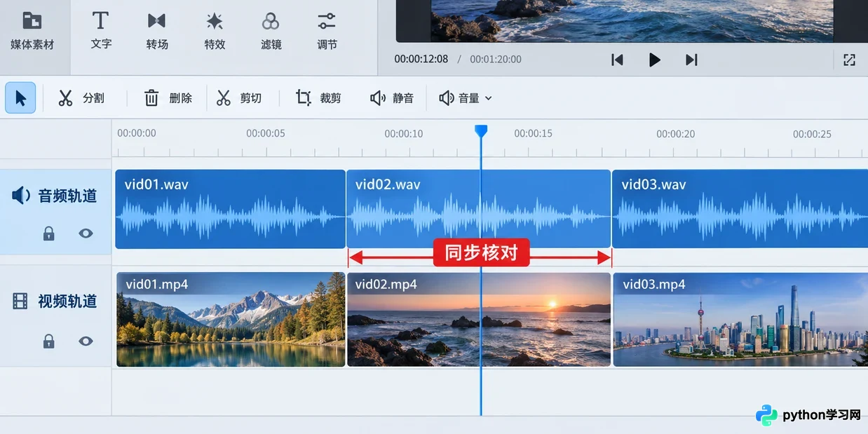Select the vid01.mp4 mountain clip
The image size is (868, 434).
pos(231,319)
